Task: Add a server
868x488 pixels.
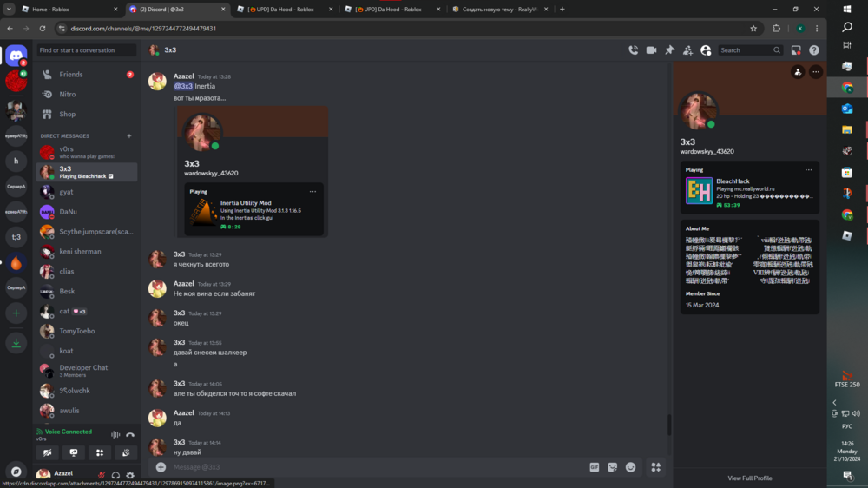Action: point(16,313)
